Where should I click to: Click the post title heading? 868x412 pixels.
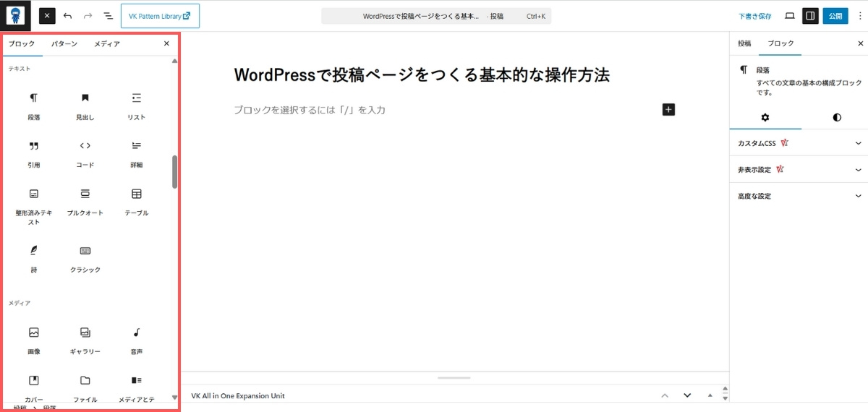click(x=422, y=74)
